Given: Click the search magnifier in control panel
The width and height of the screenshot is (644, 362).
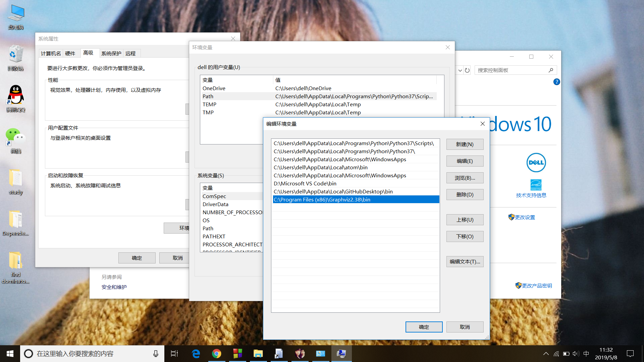Looking at the screenshot, I should point(551,70).
